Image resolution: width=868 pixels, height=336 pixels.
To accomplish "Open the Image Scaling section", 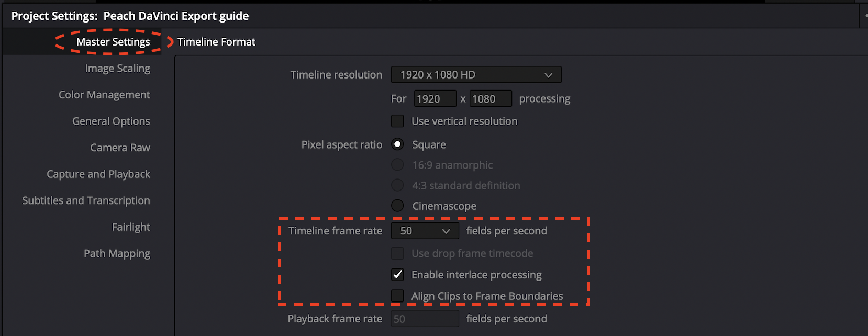I will pyautogui.click(x=117, y=69).
